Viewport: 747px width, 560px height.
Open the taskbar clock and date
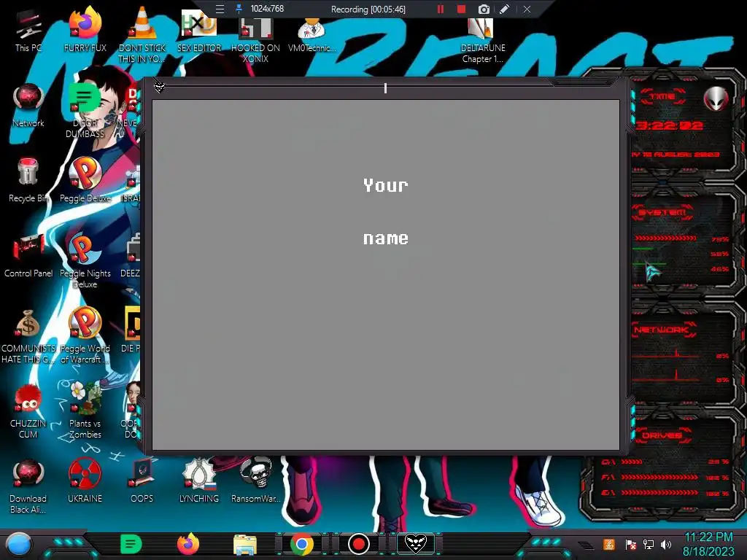coord(708,544)
